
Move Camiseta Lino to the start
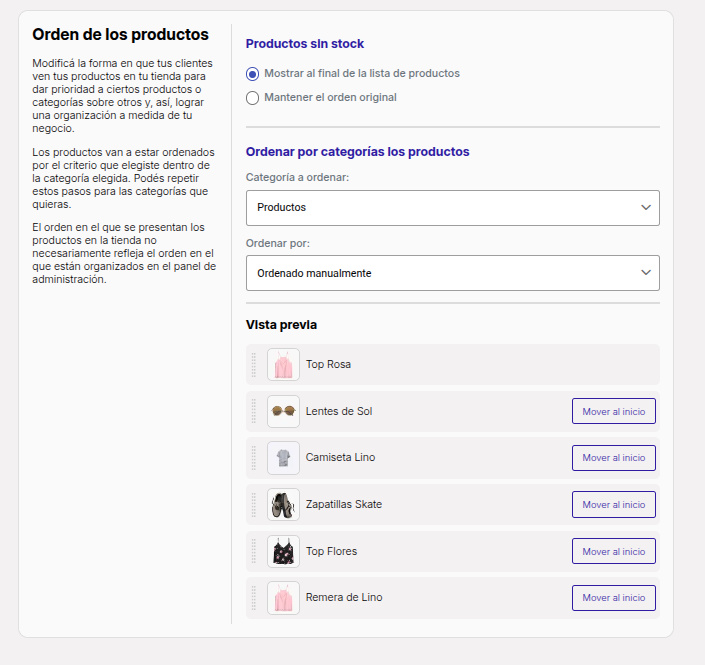click(x=614, y=458)
